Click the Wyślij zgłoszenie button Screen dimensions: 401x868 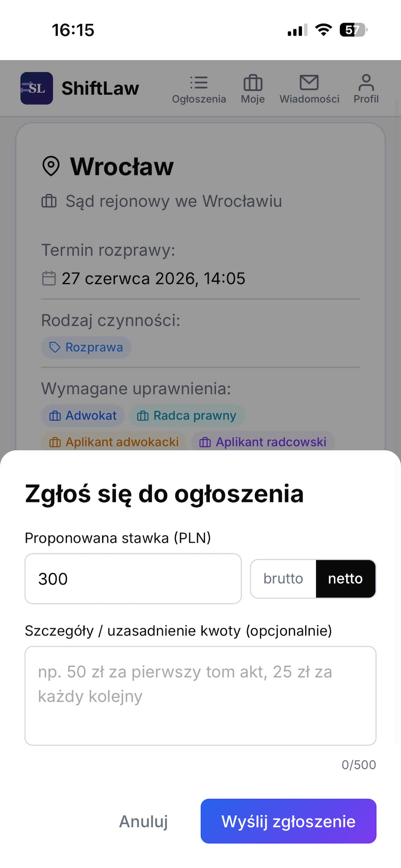point(288,821)
